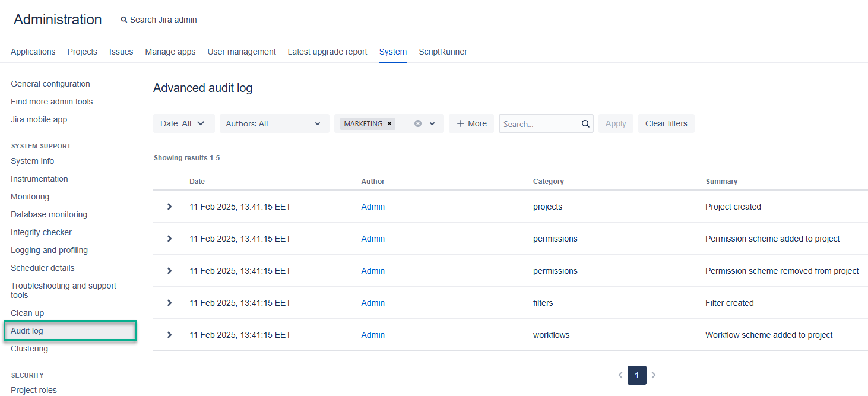This screenshot has width=868, height=396.
Task: Select the ScriptRunner tab
Action: coord(443,52)
